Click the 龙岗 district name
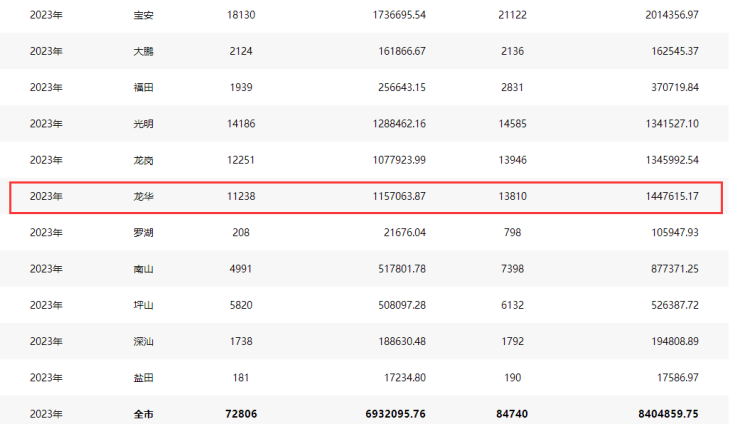Screen dimensions: 740x424 click(x=143, y=160)
